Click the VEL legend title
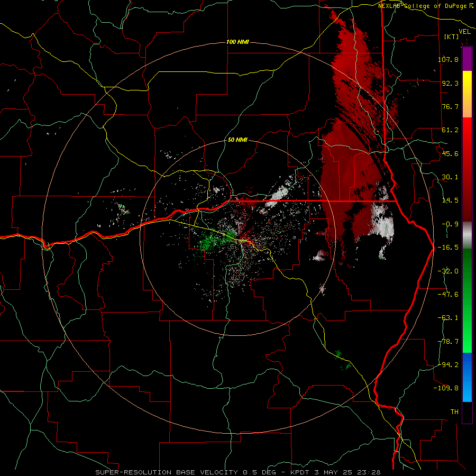476x476 pixels. (x=464, y=32)
